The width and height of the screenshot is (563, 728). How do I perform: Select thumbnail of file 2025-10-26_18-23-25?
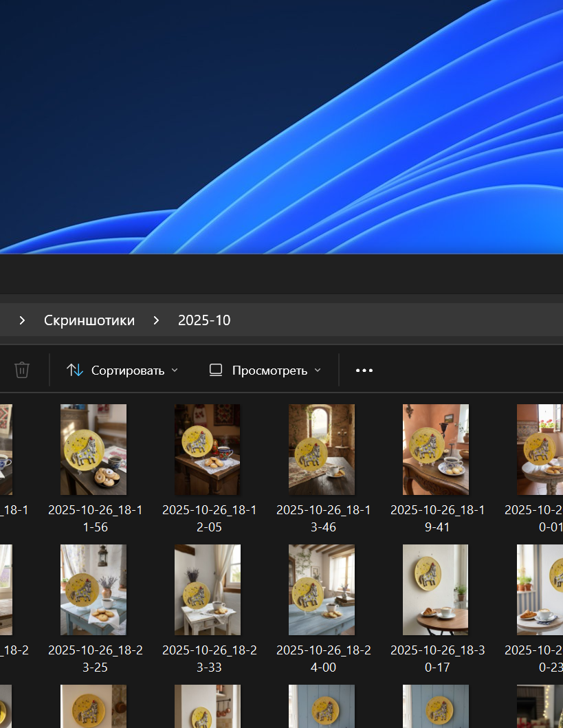coord(93,590)
